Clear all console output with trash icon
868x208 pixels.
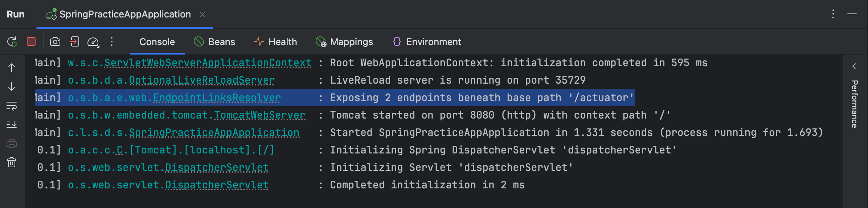(x=12, y=162)
